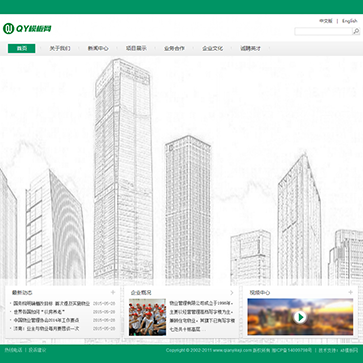
Task: Click plus icon in 视频中心 panel
Action: click(350, 292)
